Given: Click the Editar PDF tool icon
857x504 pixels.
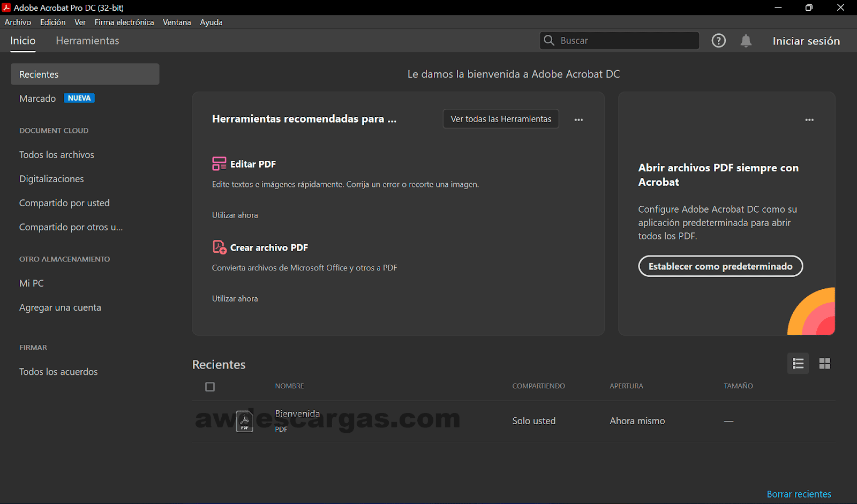Looking at the screenshot, I should (219, 164).
